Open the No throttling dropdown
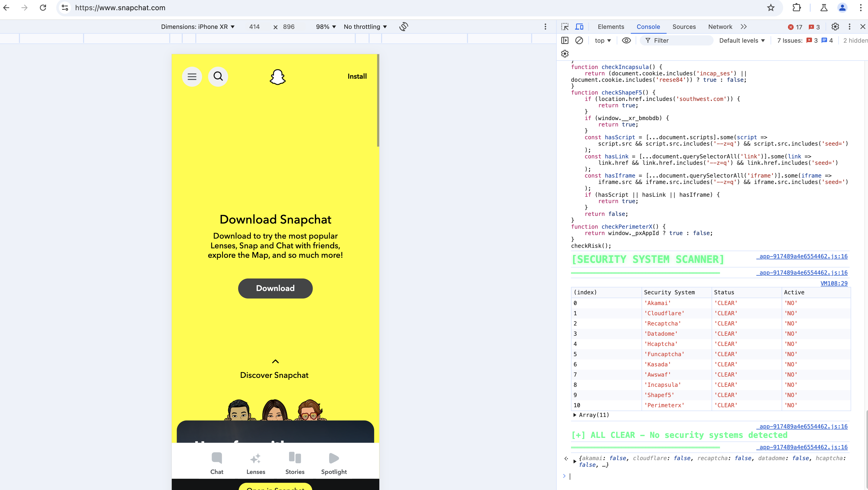 (365, 27)
